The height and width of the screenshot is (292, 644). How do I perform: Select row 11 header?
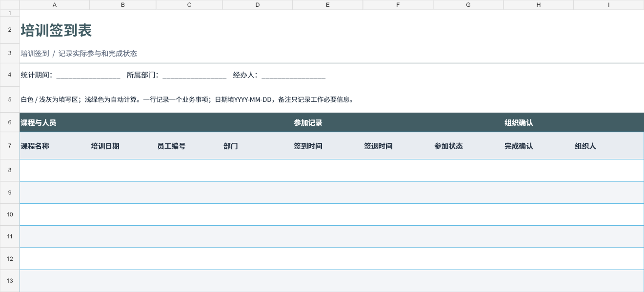pos(10,236)
